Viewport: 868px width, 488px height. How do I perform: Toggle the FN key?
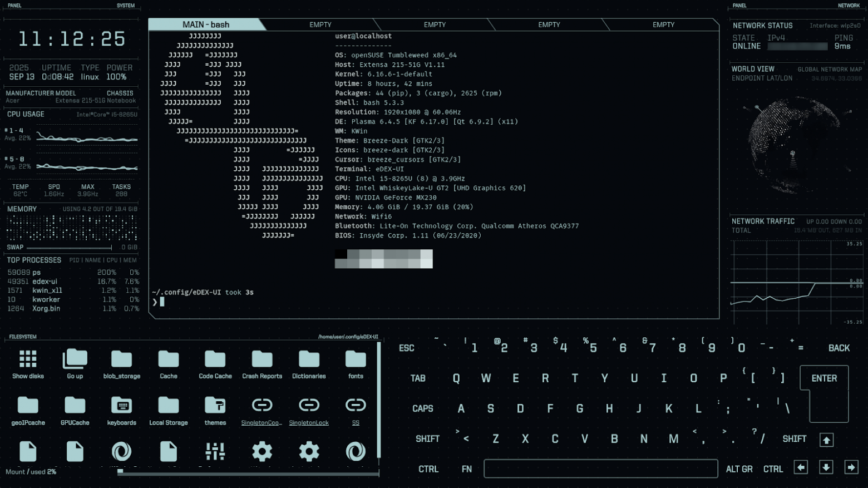(x=467, y=469)
